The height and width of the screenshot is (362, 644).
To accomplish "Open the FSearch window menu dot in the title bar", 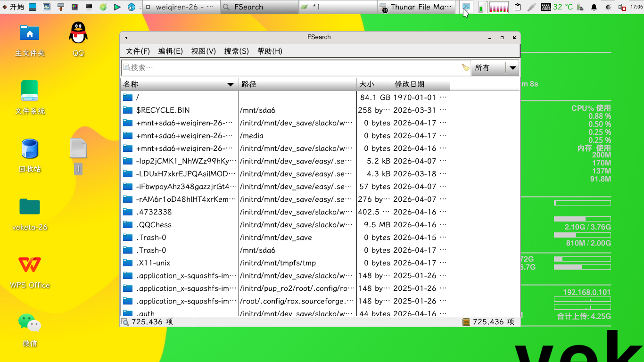I will coord(126,37).
